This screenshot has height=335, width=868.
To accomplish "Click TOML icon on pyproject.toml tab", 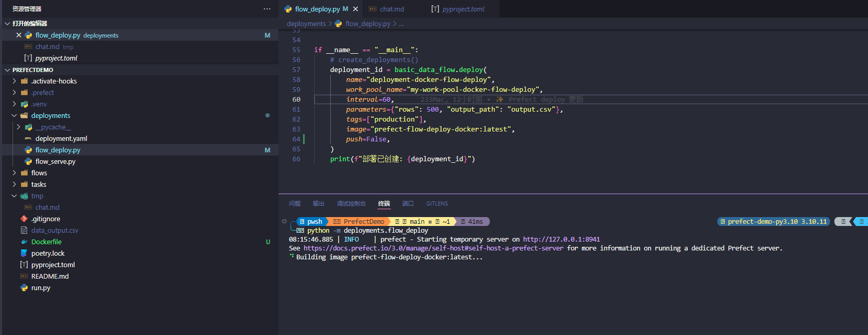I will coord(435,9).
